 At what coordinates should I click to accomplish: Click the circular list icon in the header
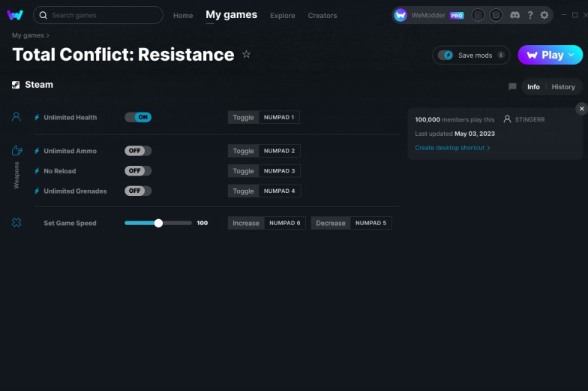tap(496, 15)
